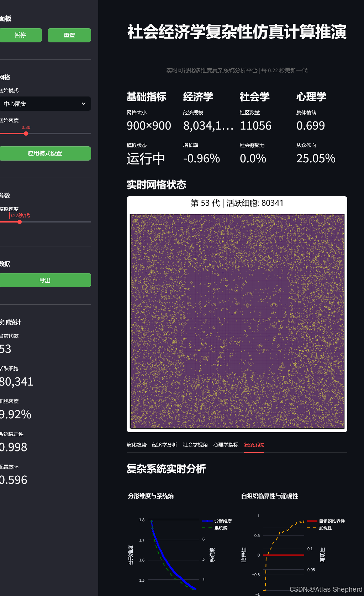Viewport: 364px width, 596px height.
Task: Click the speed label 0.22秒/代
Action: click(20, 215)
